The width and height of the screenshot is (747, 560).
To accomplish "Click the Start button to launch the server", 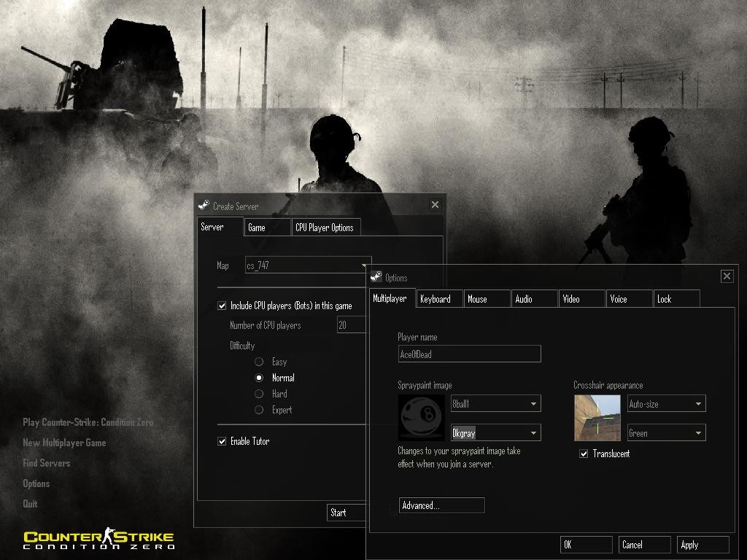I will (x=346, y=513).
